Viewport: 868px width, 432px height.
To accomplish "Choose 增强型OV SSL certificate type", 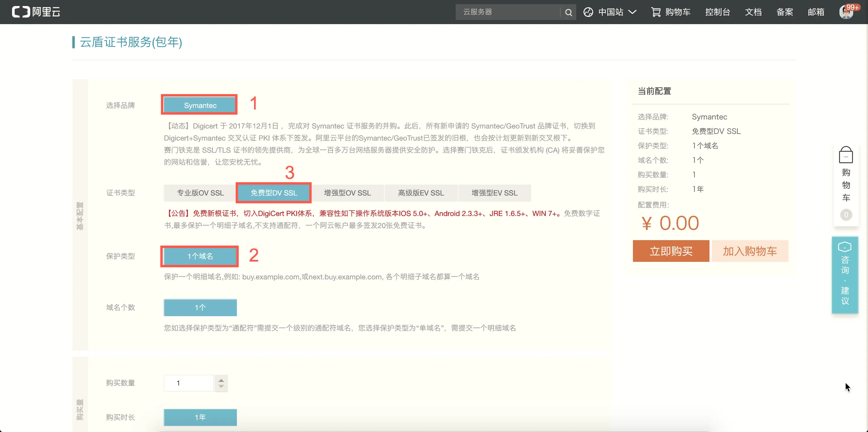I will tap(347, 193).
